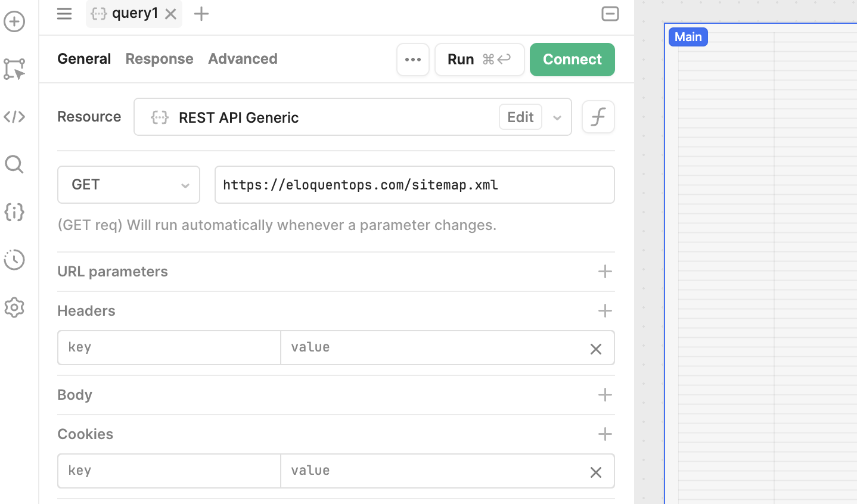Click the add component plus icon in sidebar
857x504 pixels.
[x=14, y=21]
